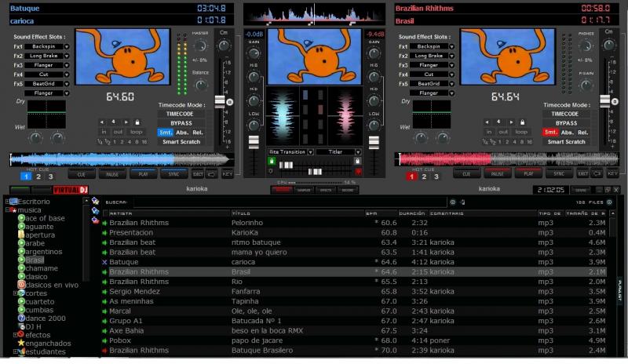Open left Fx5 BeatGrid dropdown arrow
This screenshot has width=628, height=364.
coord(67,84)
